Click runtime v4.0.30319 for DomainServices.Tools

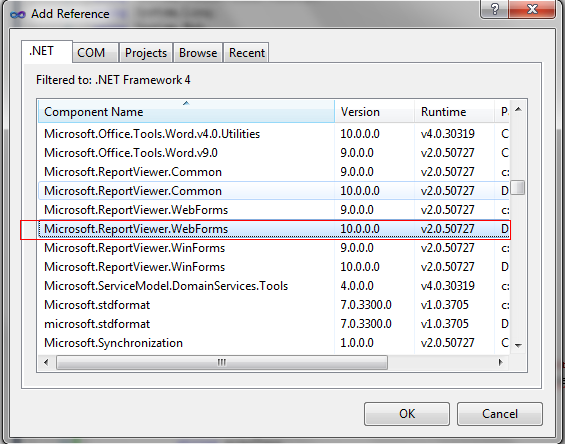448,286
